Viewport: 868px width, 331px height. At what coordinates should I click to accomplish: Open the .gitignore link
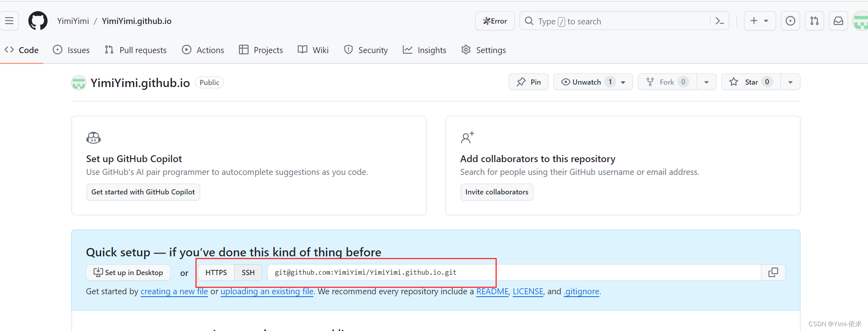(x=581, y=291)
